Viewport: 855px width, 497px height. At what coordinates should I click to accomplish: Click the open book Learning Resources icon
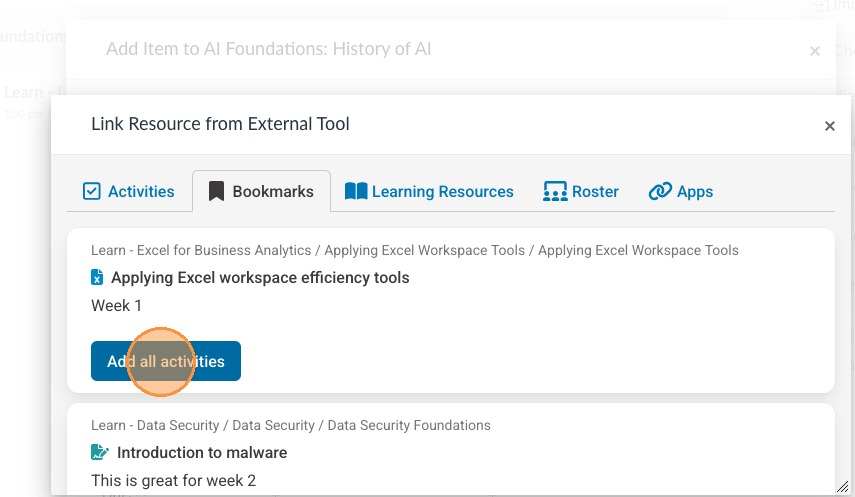[x=356, y=191]
